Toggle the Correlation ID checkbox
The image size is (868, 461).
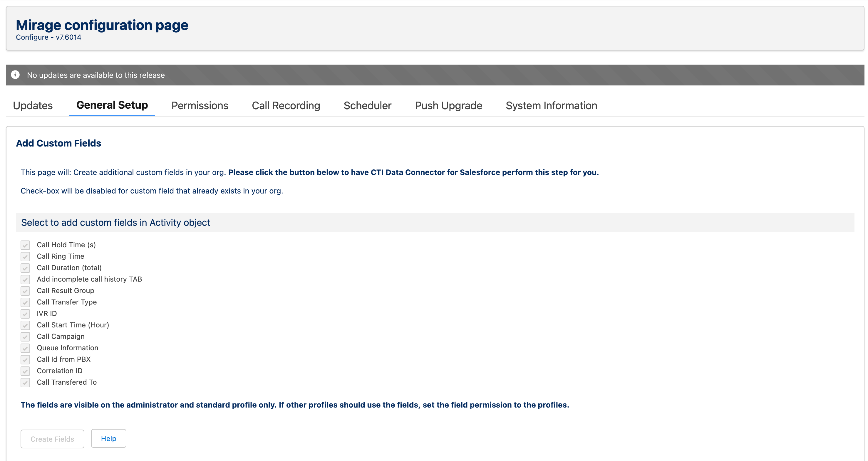[x=25, y=371]
